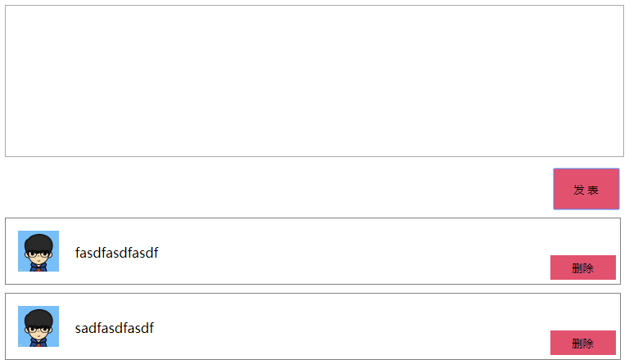Click the glasses-wearing avatar in the top comment
Screen dimensions: 629x364
point(38,251)
